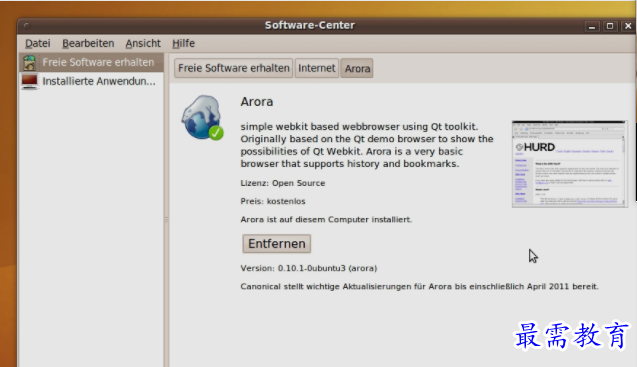
Task: Click the Lizenz: Open Source line
Action: click(x=283, y=183)
